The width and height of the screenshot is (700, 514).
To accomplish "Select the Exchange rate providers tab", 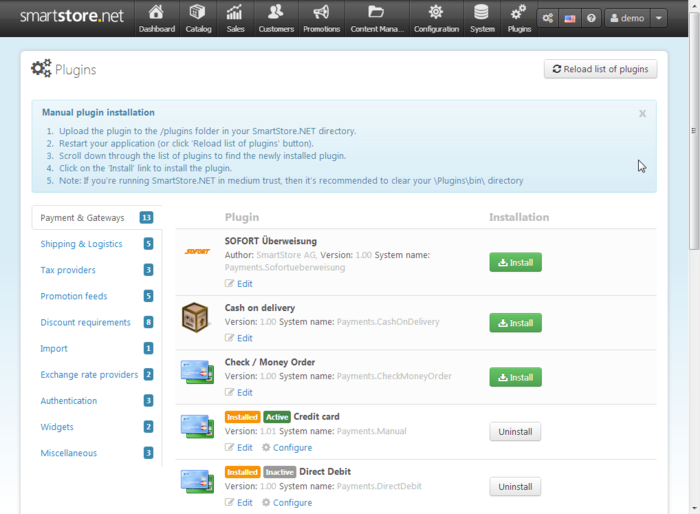I will (96, 375).
